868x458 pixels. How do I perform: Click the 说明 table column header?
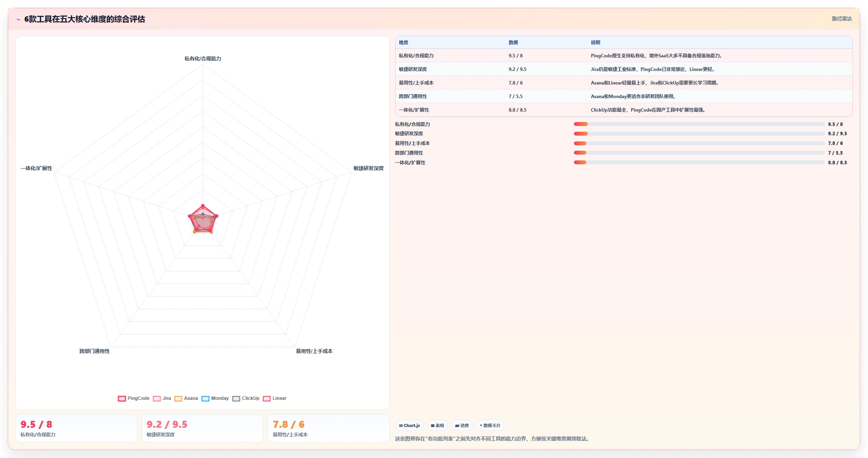coord(596,43)
